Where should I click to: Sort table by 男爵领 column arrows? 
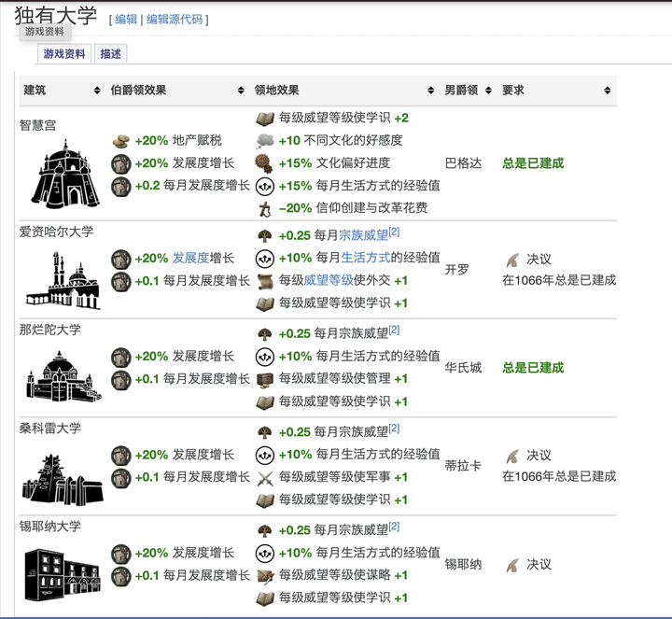[x=488, y=90]
